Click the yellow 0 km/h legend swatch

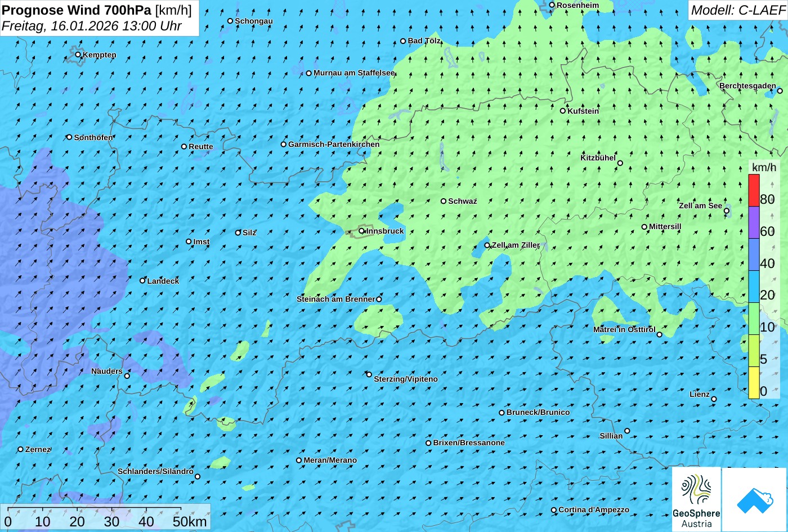click(754, 382)
